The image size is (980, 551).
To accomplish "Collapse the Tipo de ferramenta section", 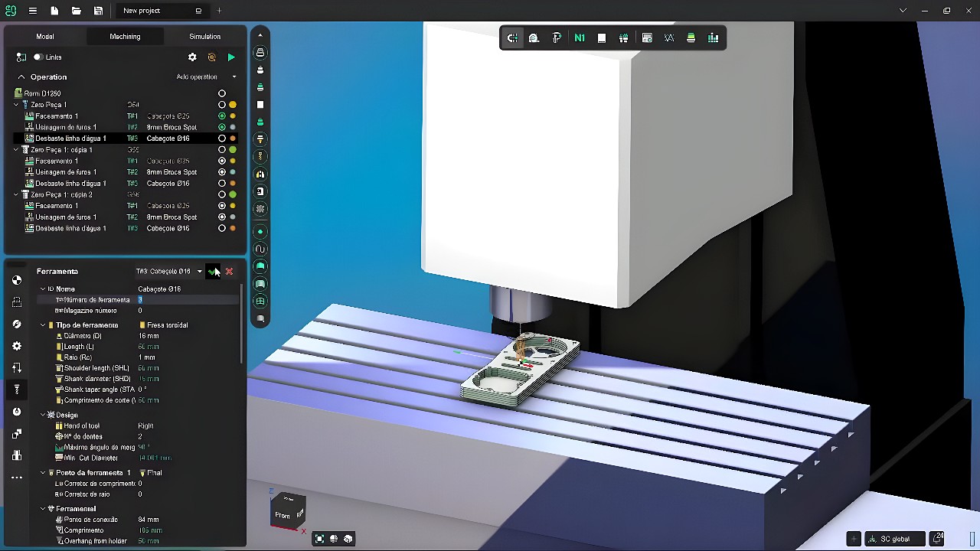I will tap(43, 325).
